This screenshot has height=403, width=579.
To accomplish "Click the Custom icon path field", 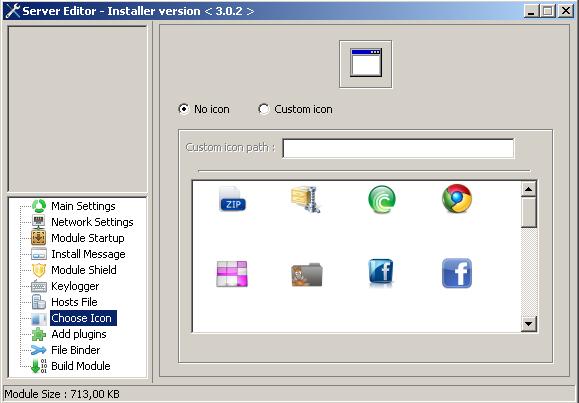I will [398, 148].
